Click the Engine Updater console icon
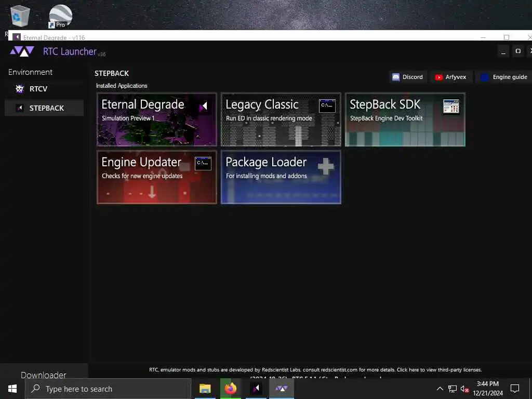 203,164
